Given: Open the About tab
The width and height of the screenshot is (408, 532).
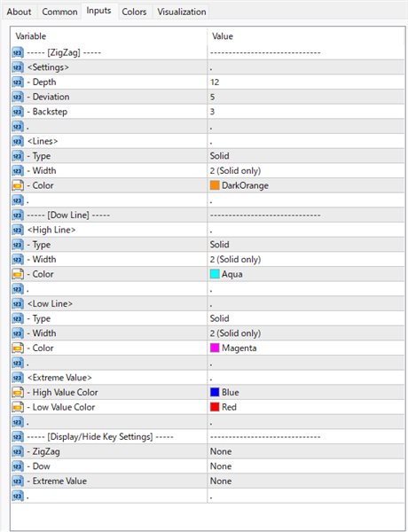Looking at the screenshot, I should click(19, 12).
